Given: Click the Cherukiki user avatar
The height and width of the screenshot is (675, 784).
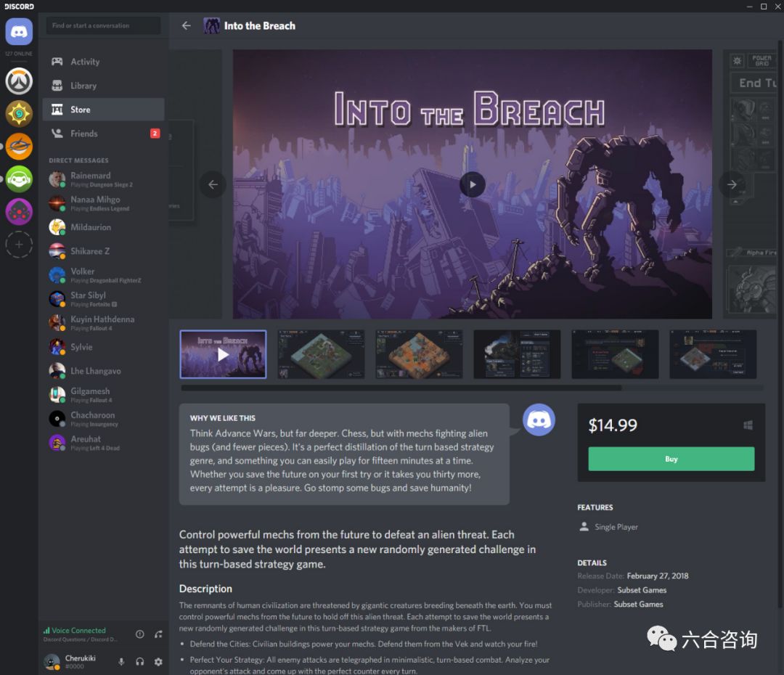Looking at the screenshot, I should [52, 661].
